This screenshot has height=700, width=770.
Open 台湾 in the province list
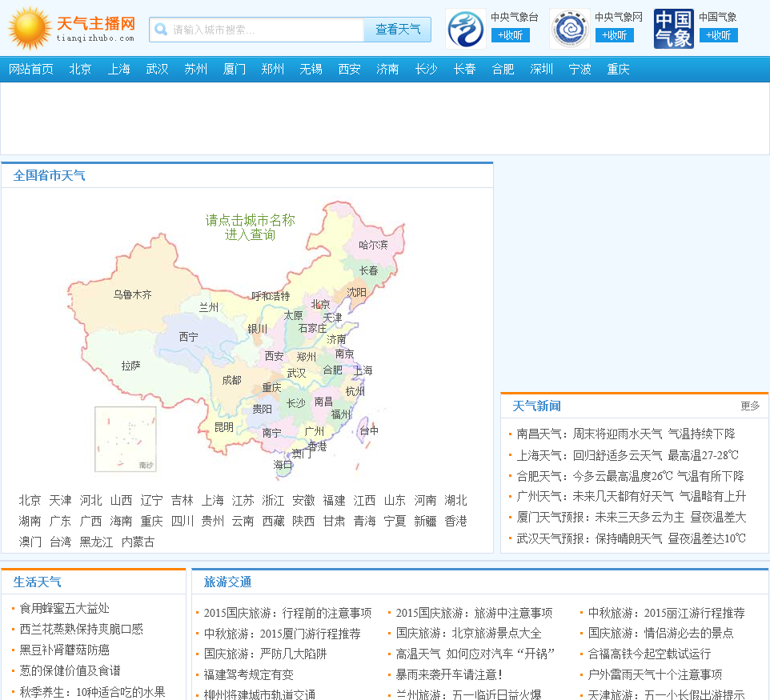coord(60,542)
